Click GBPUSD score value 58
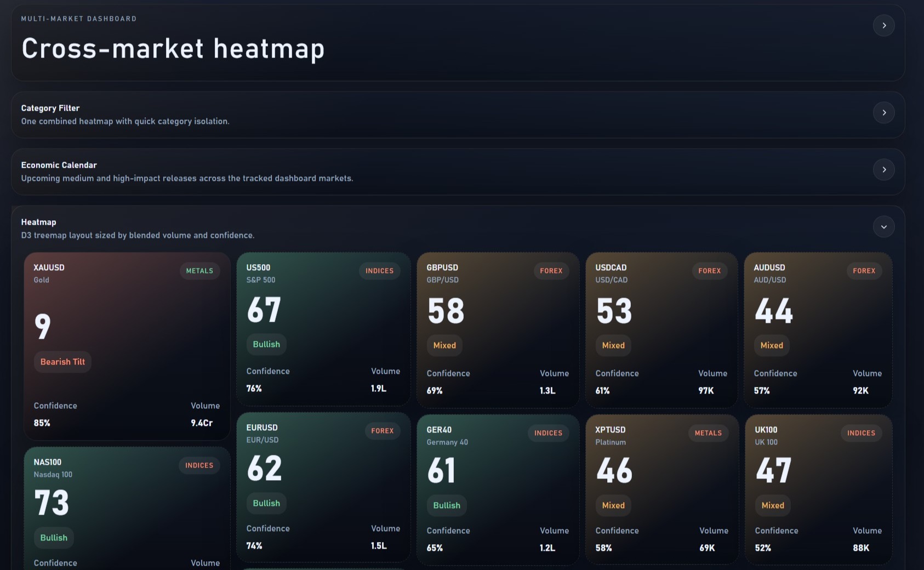Image resolution: width=924 pixels, height=570 pixels. (x=446, y=311)
